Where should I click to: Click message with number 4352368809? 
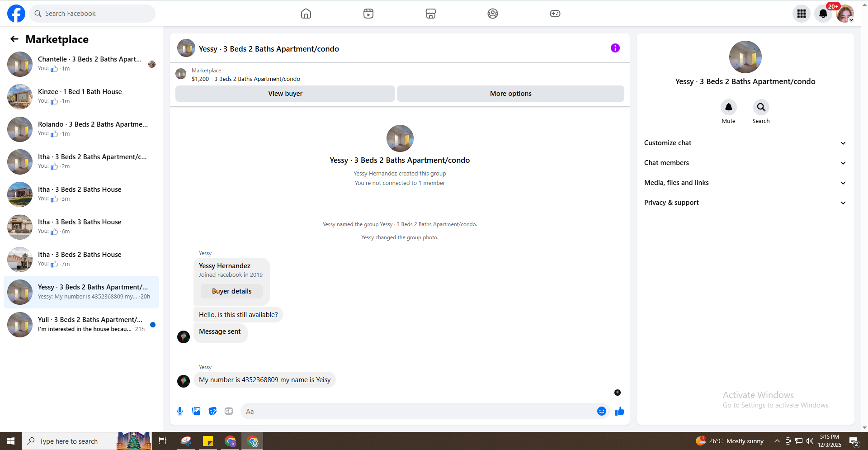click(265, 380)
